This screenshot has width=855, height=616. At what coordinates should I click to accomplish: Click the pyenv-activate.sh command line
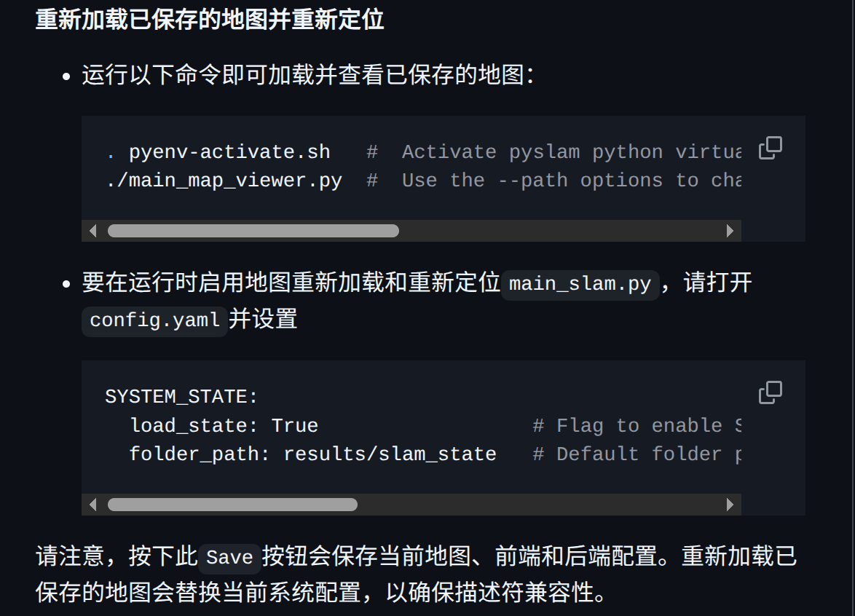pyautogui.click(x=218, y=152)
